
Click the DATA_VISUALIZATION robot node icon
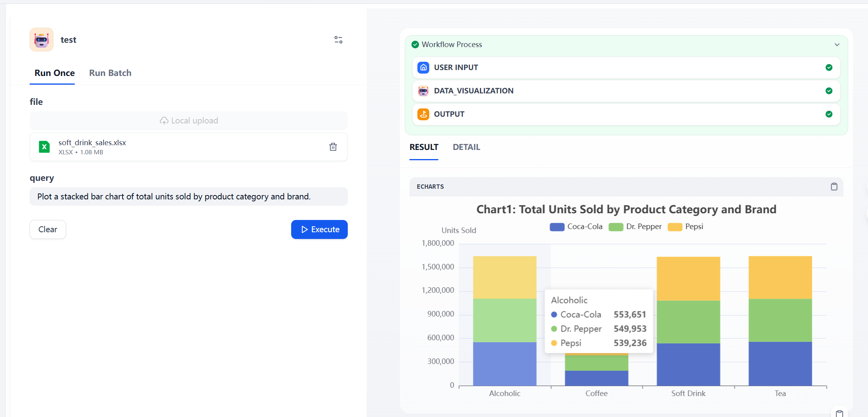click(423, 91)
